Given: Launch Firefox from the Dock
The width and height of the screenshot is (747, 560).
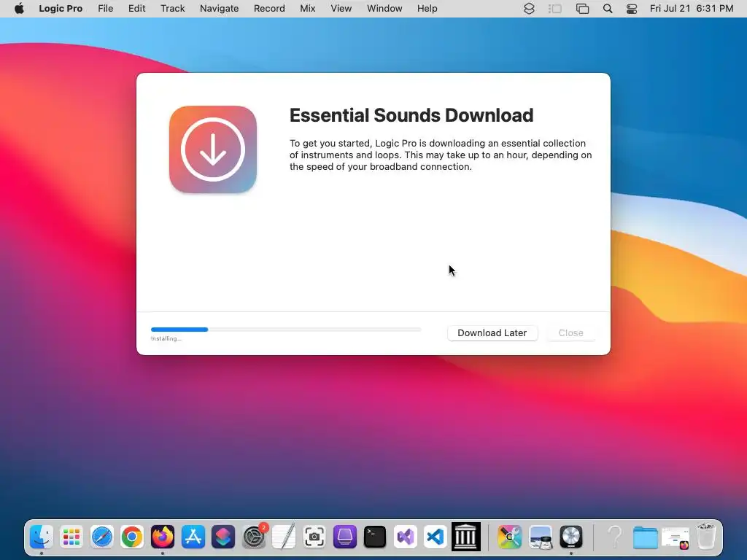Looking at the screenshot, I should click(x=163, y=537).
